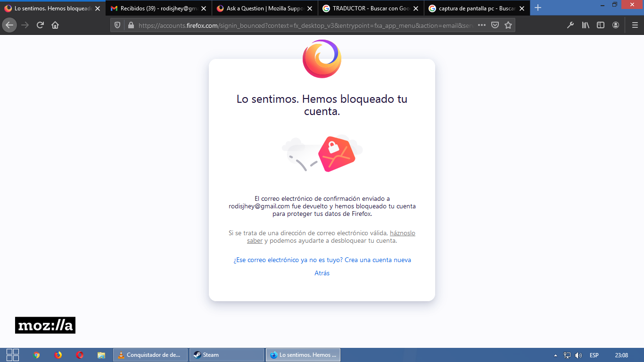644x362 pixels.
Task: Launch Firefox pinned taskbar icon
Action: click(58, 355)
